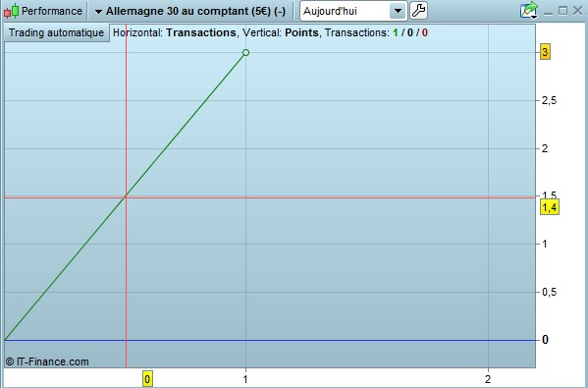Click the Allemagne 30 au comptant title
Screen dimensions: 588x388
pos(195,11)
